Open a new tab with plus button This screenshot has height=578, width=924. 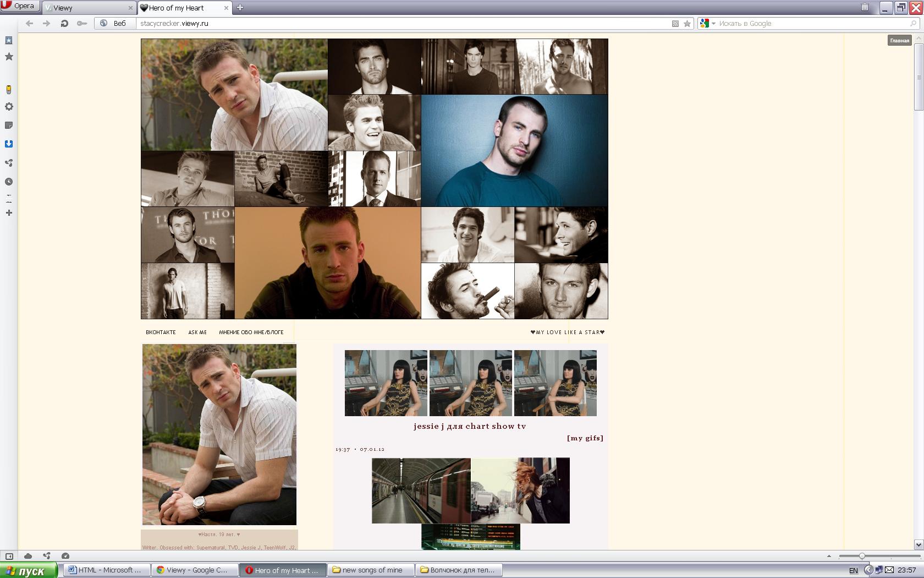point(240,8)
